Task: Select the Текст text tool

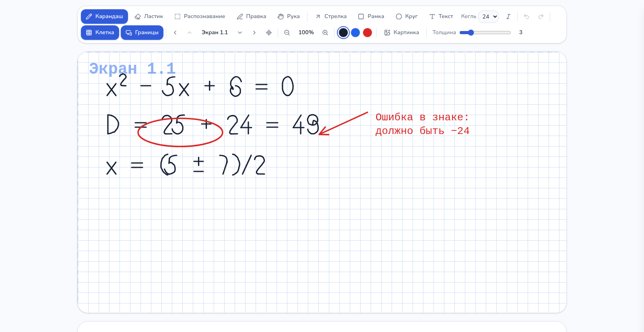Action: coord(441,16)
